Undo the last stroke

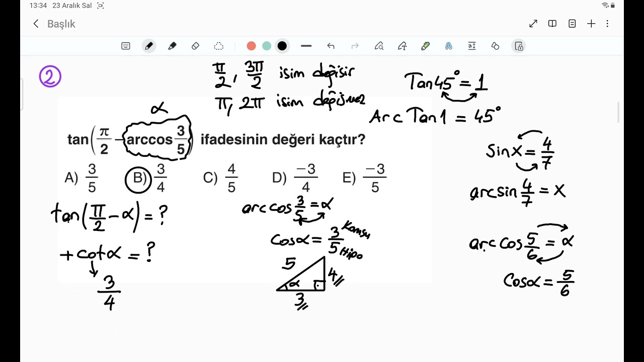[x=331, y=46]
